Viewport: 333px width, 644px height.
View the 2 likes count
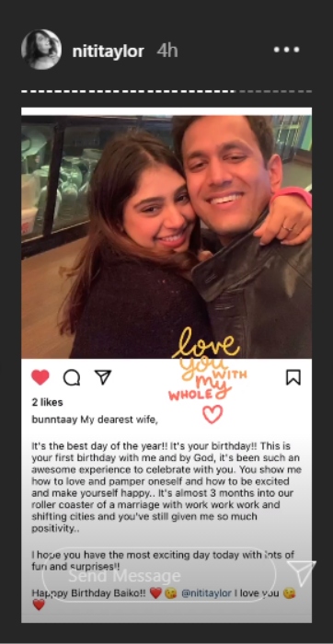pos(47,402)
